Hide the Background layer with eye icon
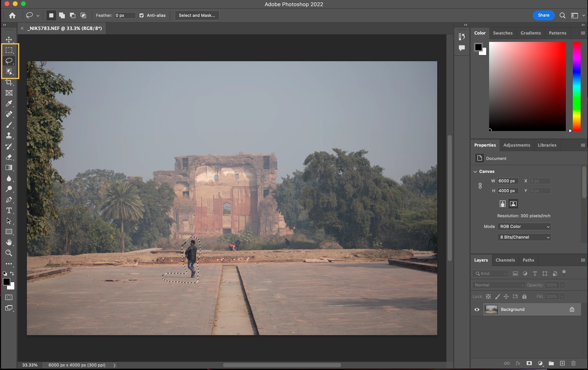 [x=477, y=309]
